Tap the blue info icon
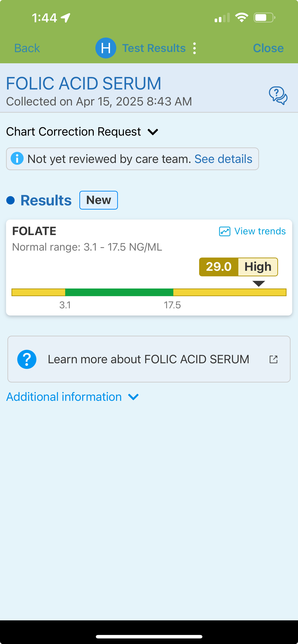Image resolution: width=298 pixels, height=644 pixels. (17, 159)
